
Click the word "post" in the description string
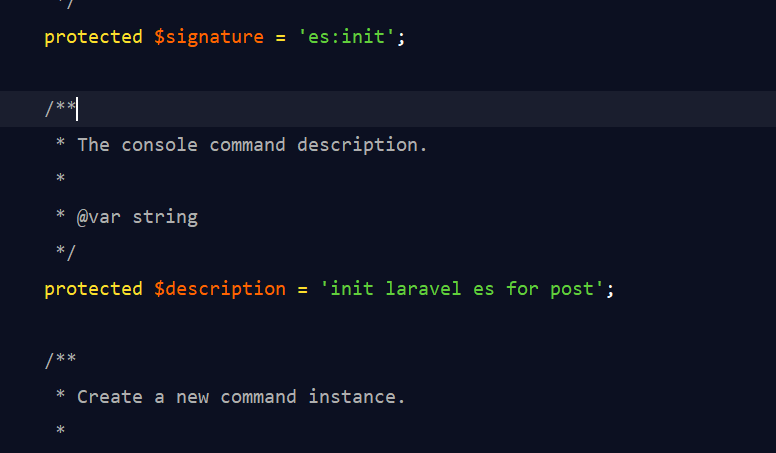click(572, 289)
